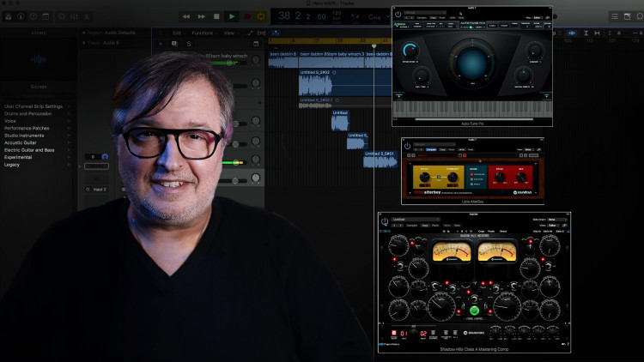The width and height of the screenshot is (644, 362).
Task: Toggle the highlighted Catch Playhead button
Action: (x=276, y=33)
